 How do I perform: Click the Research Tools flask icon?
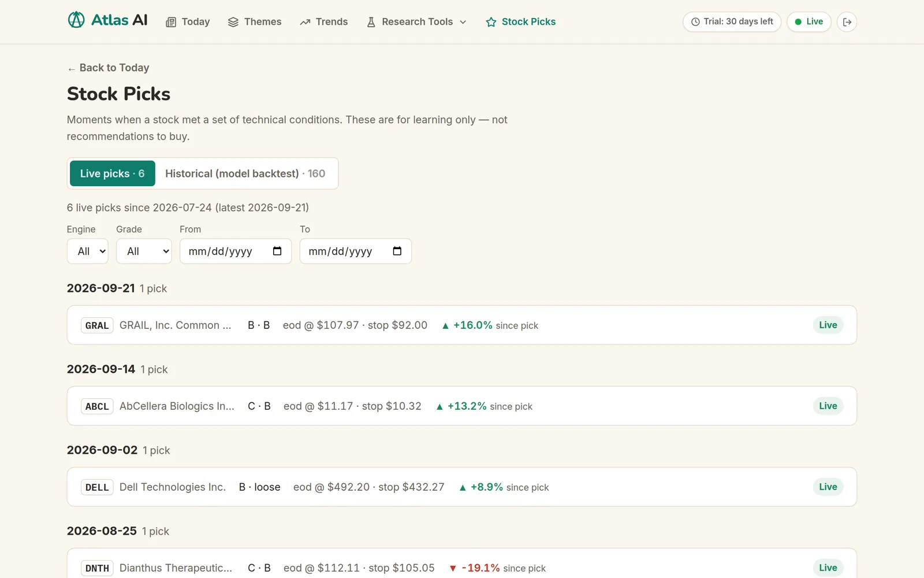click(371, 22)
